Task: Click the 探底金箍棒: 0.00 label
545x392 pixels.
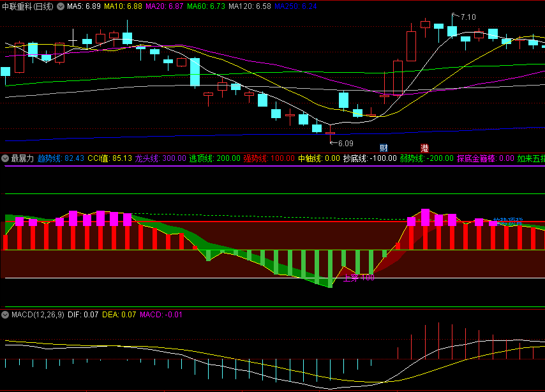Action: [486, 158]
